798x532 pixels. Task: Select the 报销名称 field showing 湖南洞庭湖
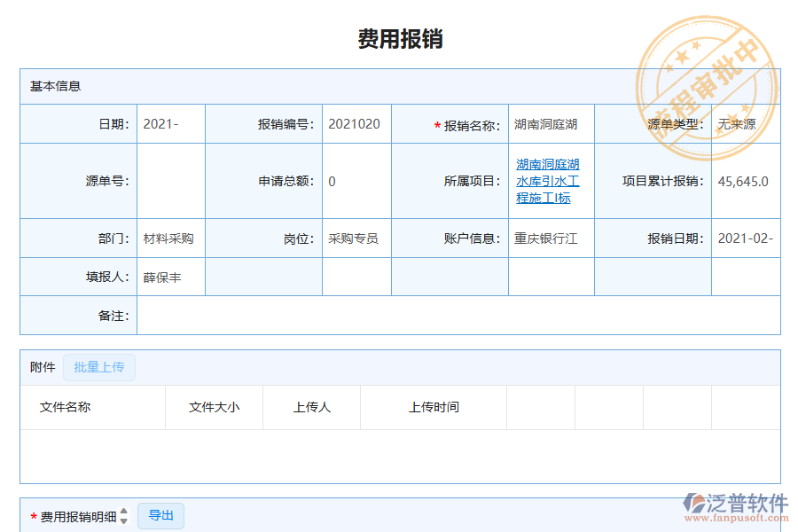[x=550, y=124]
